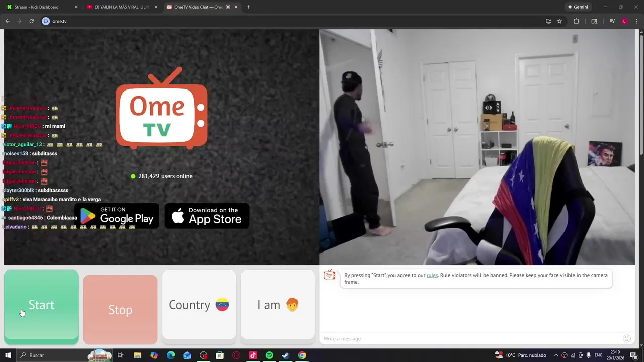The image size is (644, 362).
Task: Click chat message 'santiago64846 : Colomblaaaa'
Action: tap(42, 218)
